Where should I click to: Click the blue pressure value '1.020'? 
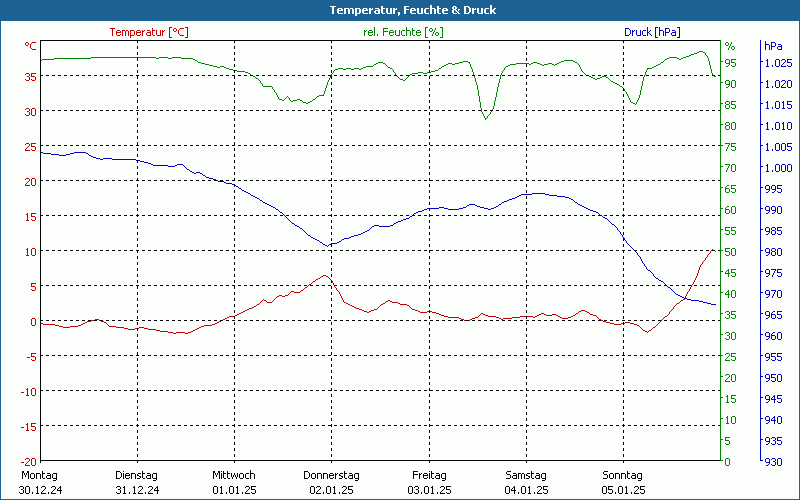tap(779, 84)
